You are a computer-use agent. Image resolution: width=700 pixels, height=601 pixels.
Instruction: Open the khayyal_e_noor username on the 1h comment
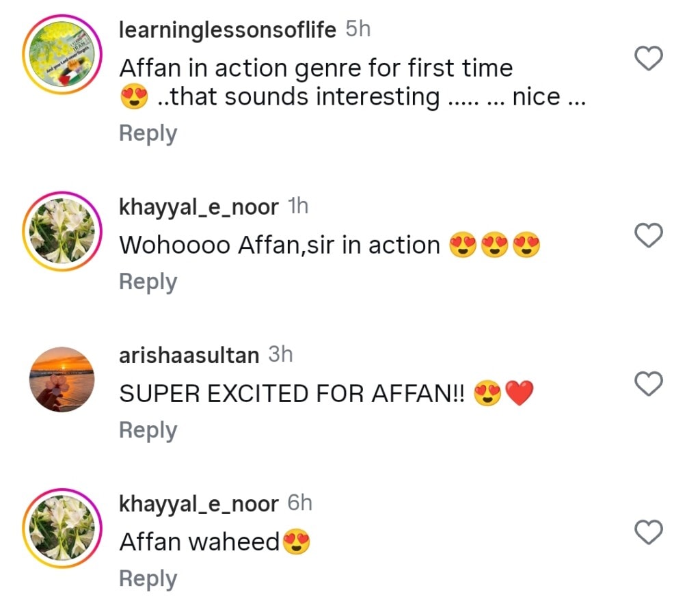tap(199, 207)
